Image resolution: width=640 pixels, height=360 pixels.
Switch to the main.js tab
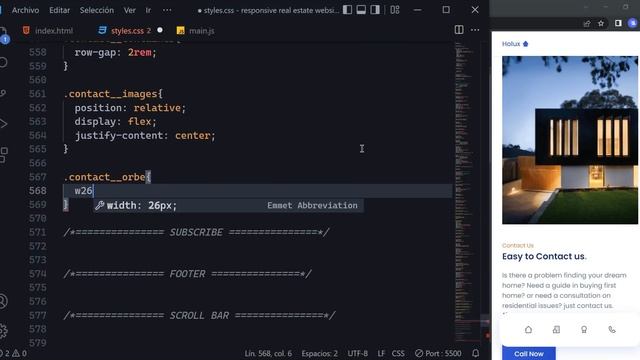point(196,31)
